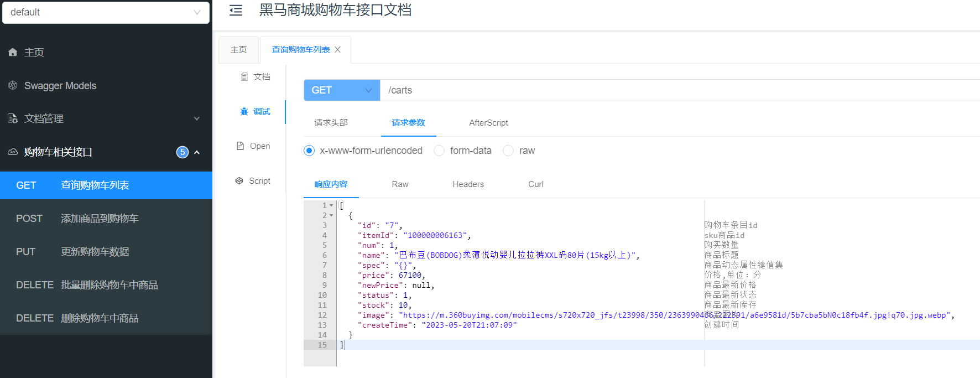Open the 文档 side menu item
The width and height of the screenshot is (980, 378).
tap(255, 76)
